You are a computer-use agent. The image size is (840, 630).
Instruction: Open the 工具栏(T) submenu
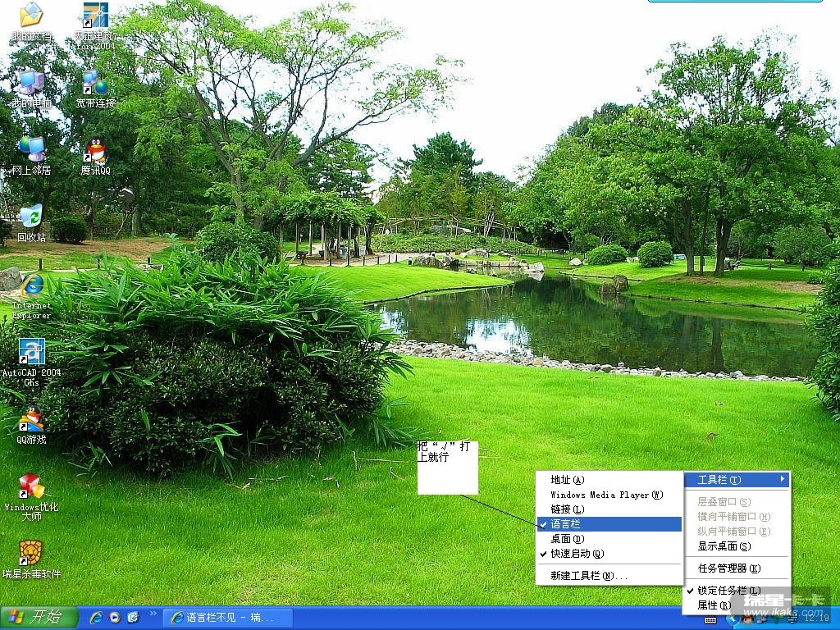(x=737, y=480)
